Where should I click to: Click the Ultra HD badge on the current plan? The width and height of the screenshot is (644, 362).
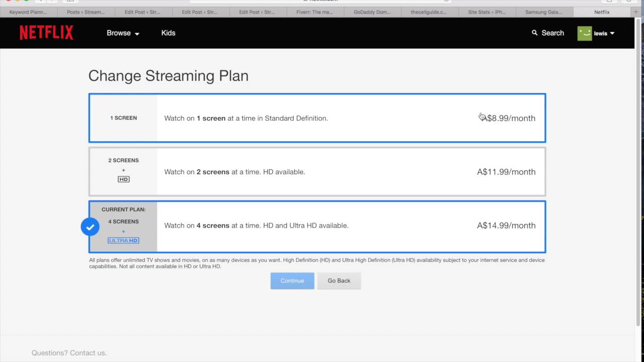click(123, 240)
